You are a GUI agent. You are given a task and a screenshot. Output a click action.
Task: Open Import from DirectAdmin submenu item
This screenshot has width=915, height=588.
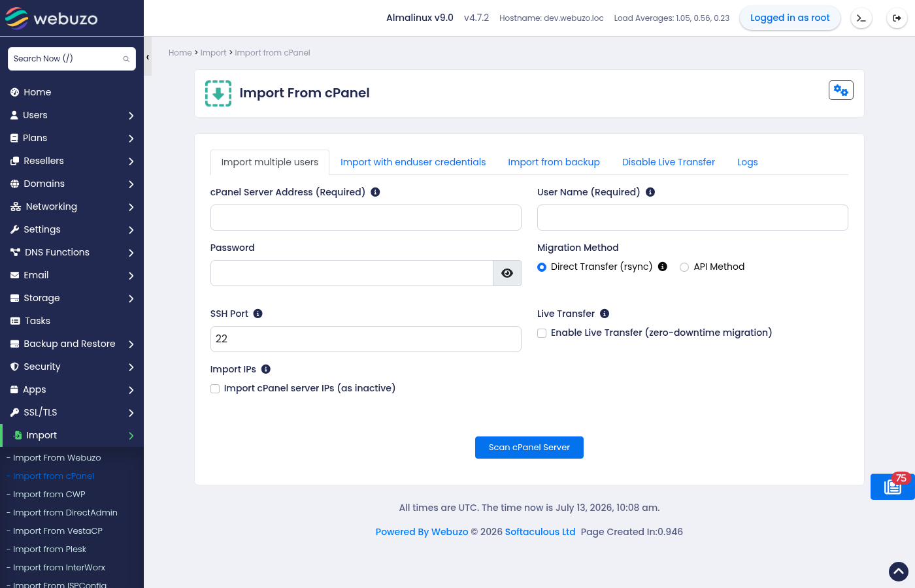(x=65, y=513)
